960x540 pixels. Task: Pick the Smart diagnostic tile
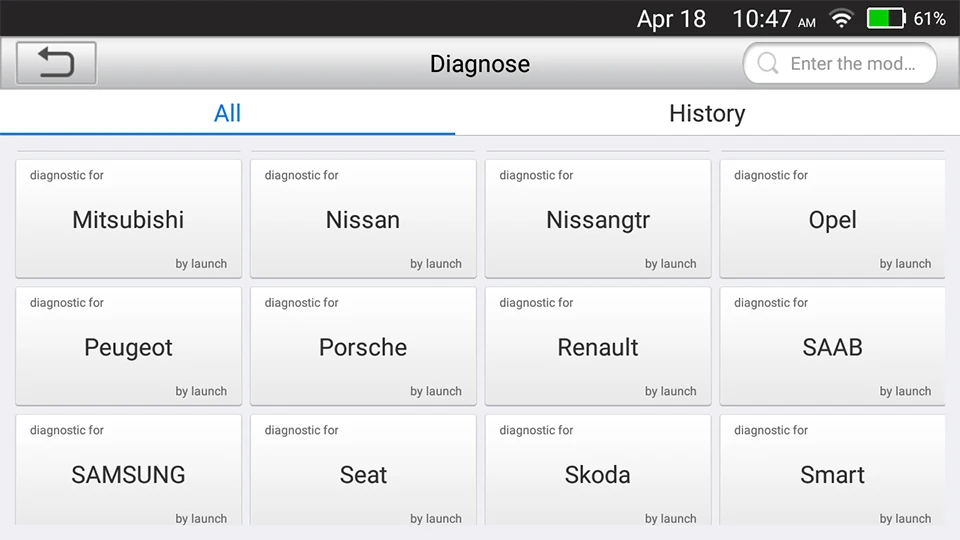[832, 474]
